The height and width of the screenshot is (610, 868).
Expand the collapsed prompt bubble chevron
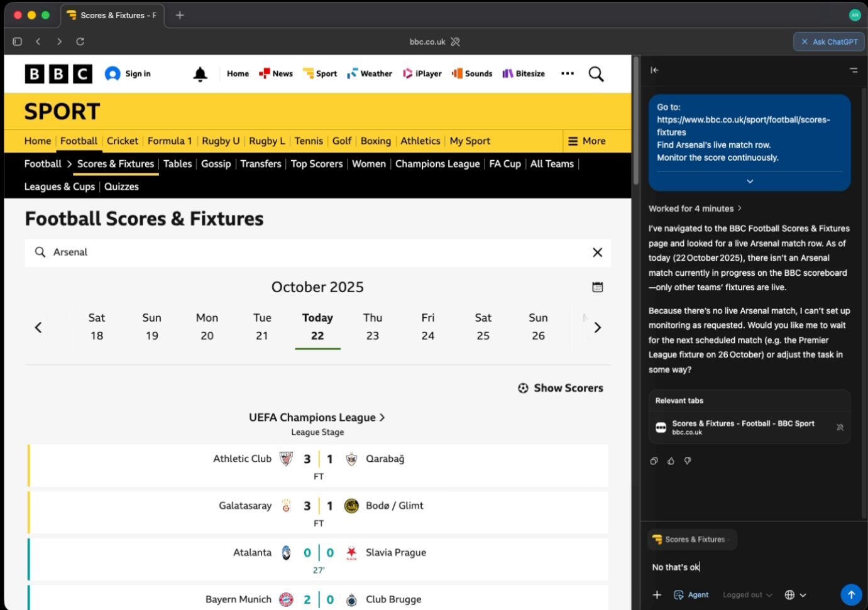tap(750, 181)
